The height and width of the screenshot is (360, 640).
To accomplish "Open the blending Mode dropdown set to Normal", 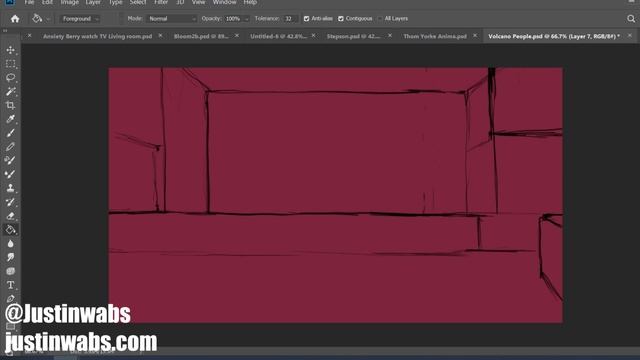I will pos(172,19).
